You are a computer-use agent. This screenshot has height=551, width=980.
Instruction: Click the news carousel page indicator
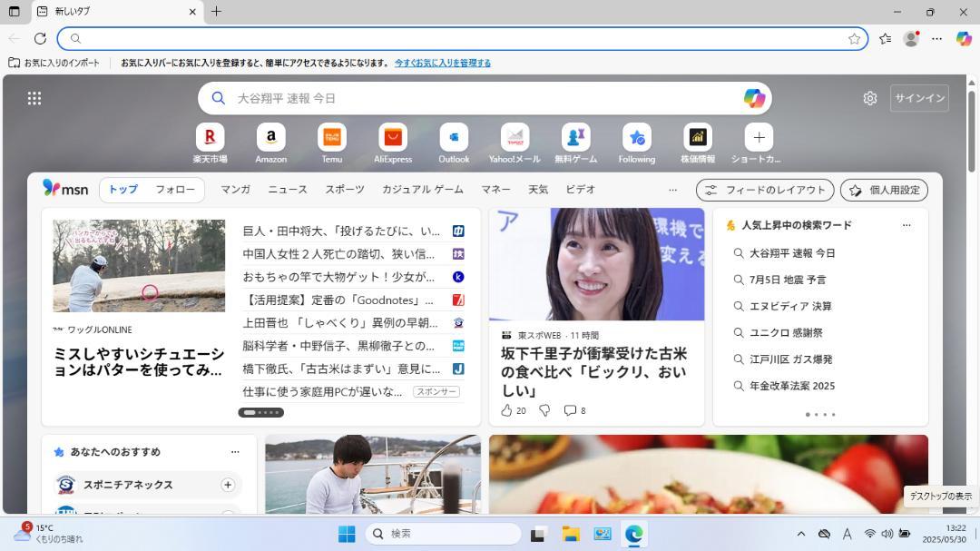260,412
